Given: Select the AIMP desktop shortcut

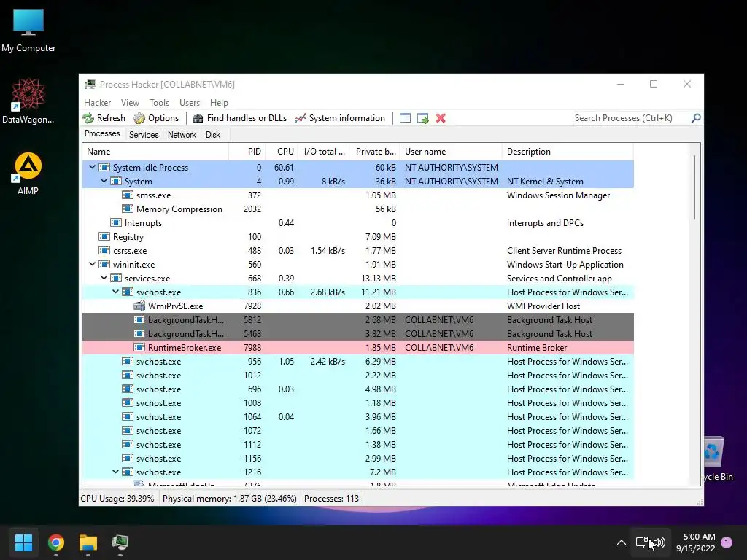Looking at the screenshot, I should [x=28, y=174].
